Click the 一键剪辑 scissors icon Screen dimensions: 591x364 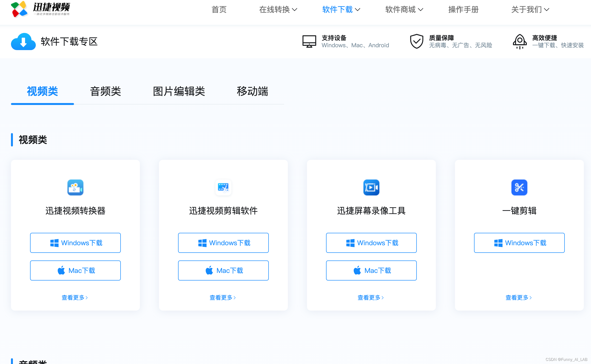(519, 187)
